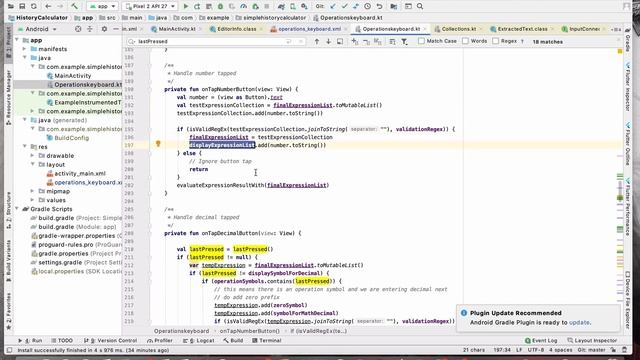Image resolution: width=640 pixels, height=360 pixels.
Task: Switch to EditorInfo.class tab
Action: point(237,29)
